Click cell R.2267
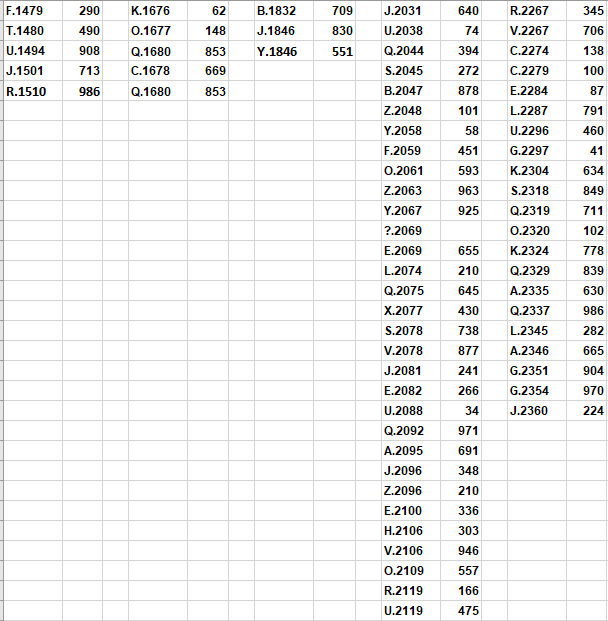The width and height of the screenshot is (608, 621). pos(537,11)
